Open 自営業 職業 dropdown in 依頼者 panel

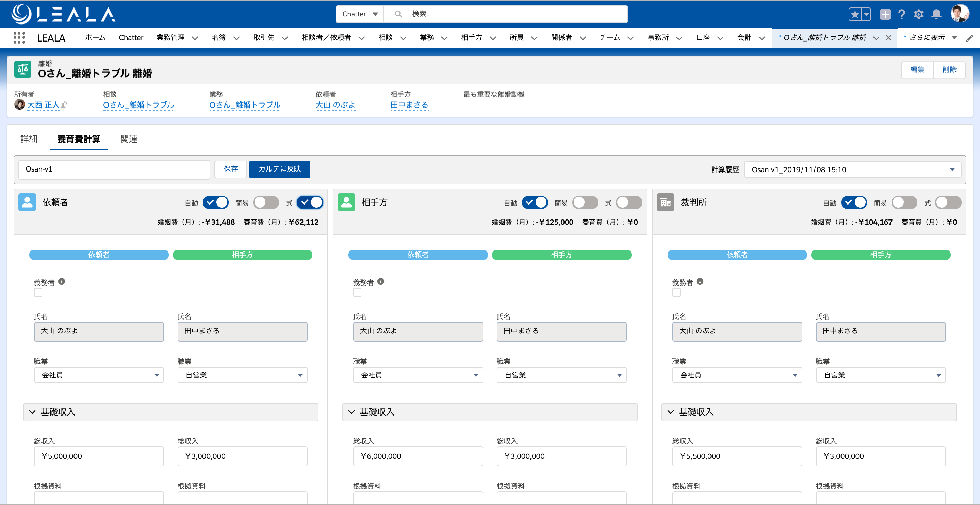tap(242, 375)
